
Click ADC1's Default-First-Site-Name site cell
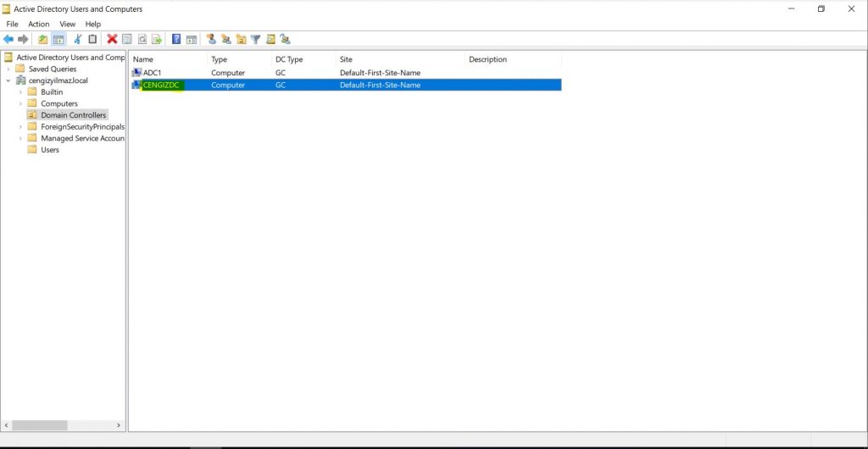click(x=380, y=73)
